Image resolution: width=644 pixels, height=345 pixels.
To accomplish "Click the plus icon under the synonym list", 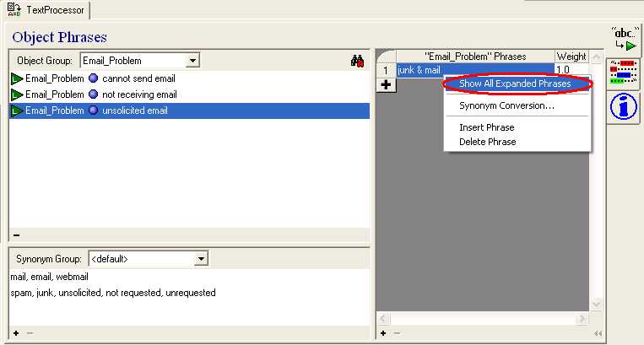I will [x=16, y=333].
